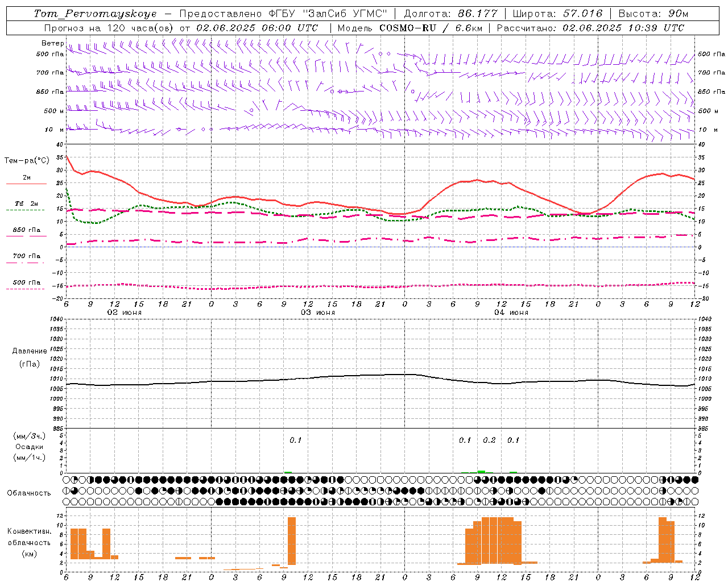This screenshot has height=582, width=728.
Task: Click the '02 июня' date label
Action: click(125, 313)
